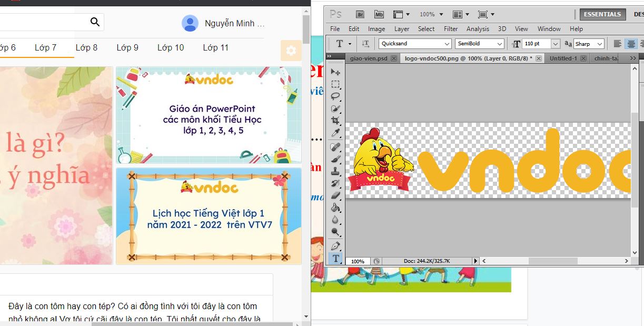Open the Quicksand font family dropdown
This screenshot has width=644, height=326.
(x=447, y=44)
